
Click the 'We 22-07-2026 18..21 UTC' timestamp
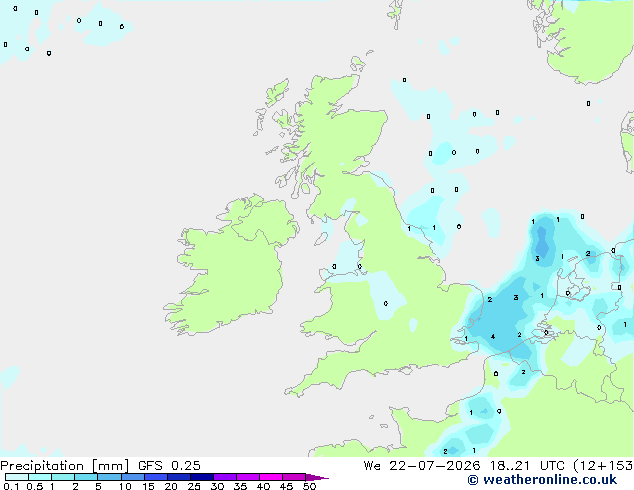(x=466, y=466)
